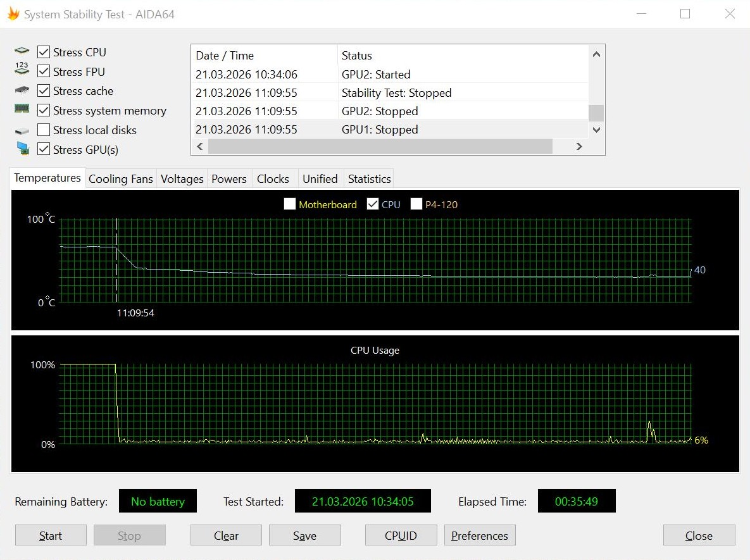
Task: Click the cache chip icon
Action: [22, 90]
